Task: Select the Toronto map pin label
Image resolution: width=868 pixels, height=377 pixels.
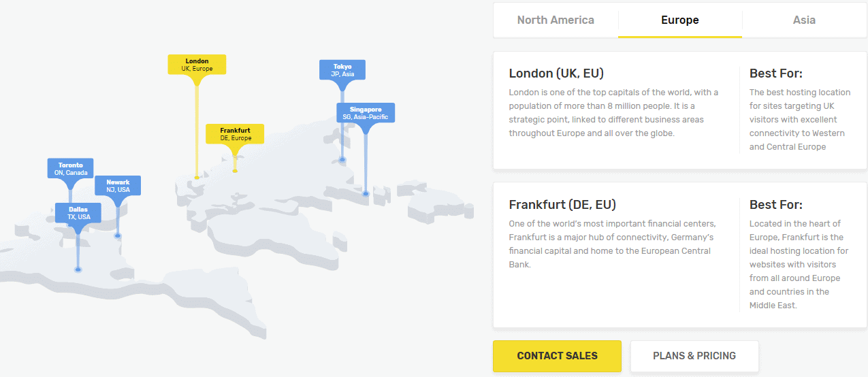Action: tap(70, 168)
